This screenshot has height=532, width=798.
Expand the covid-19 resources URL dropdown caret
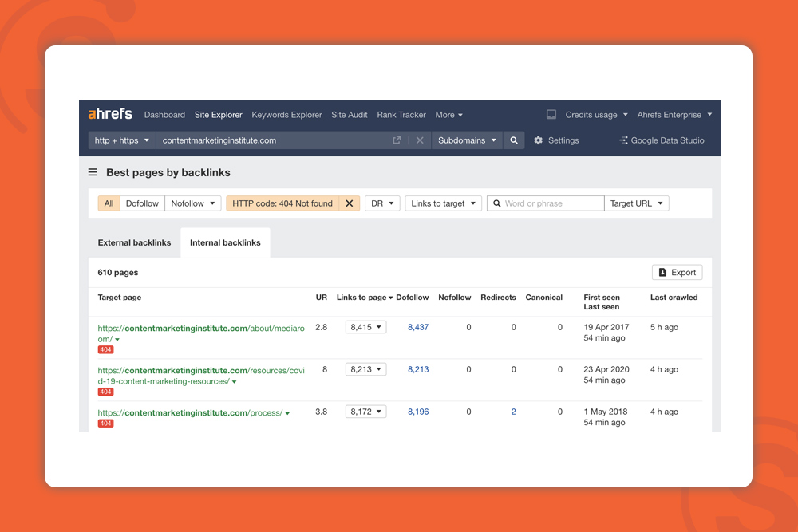(235, 382)
